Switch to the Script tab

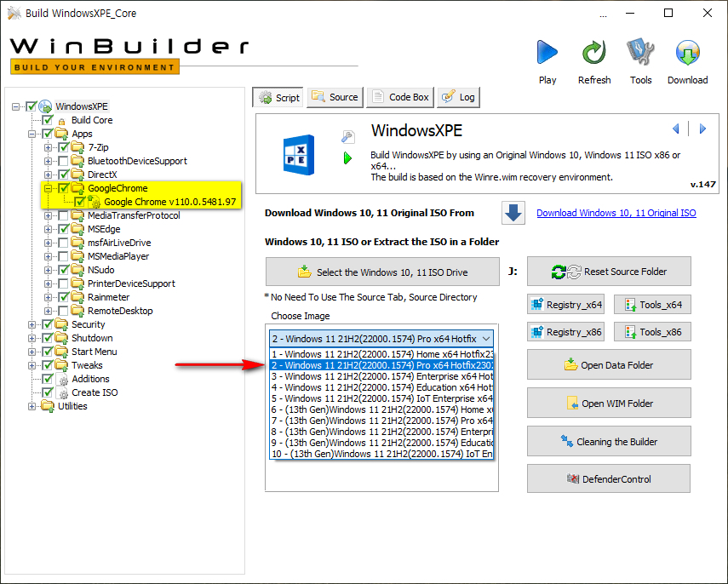click(278, 98)
